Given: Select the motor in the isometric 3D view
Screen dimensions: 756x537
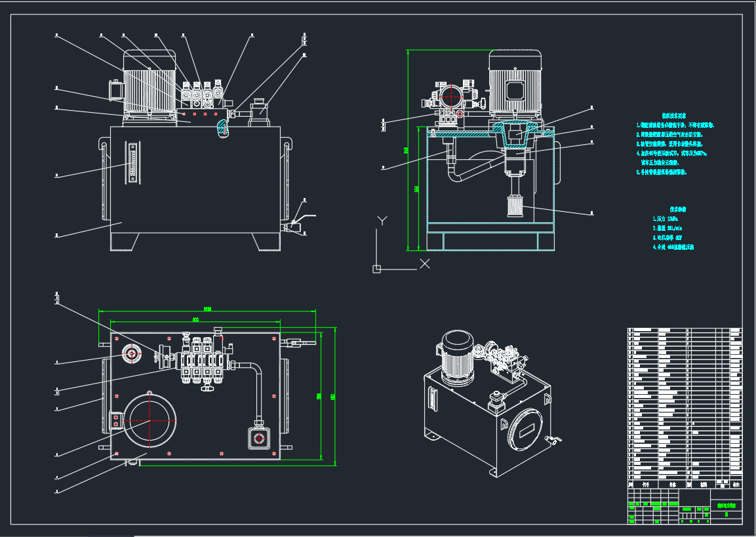Looking at the screenshot, I should 456,357.
